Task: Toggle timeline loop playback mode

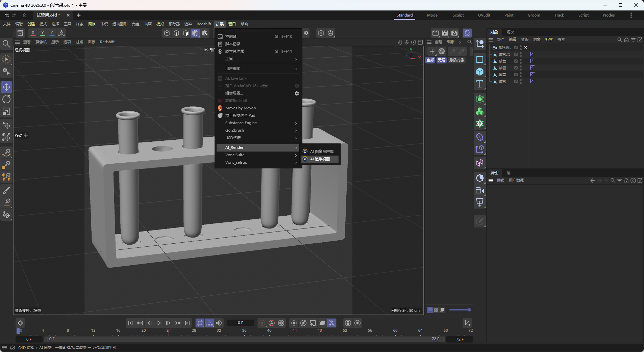Action: click(200, 323)
